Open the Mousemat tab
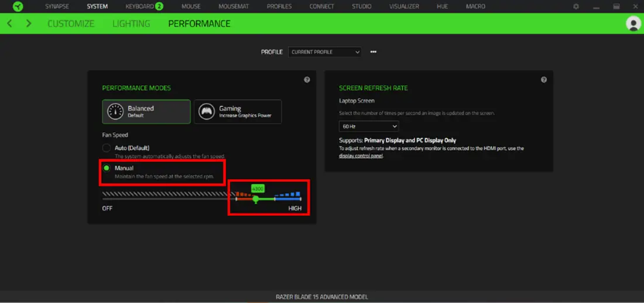The height and width of the screenshot is (303, 644). click(233, 6)
